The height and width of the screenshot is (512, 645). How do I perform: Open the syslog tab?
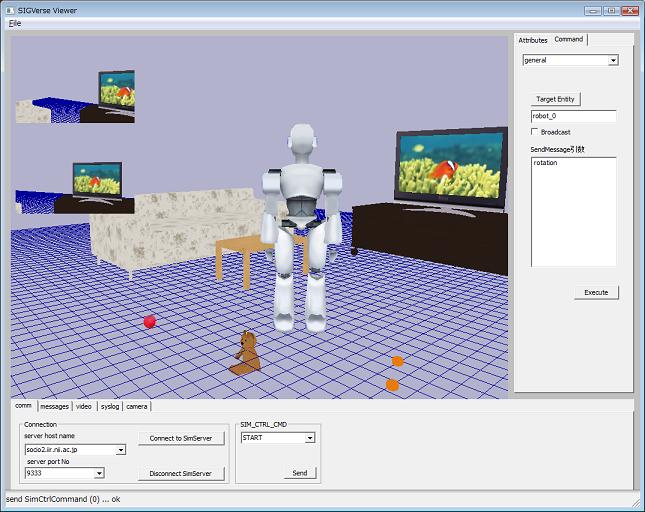[x=110, y=406]
